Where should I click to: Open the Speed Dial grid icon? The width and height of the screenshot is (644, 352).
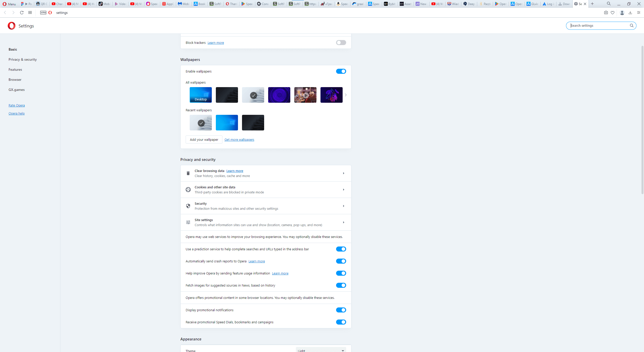(30, 13)
